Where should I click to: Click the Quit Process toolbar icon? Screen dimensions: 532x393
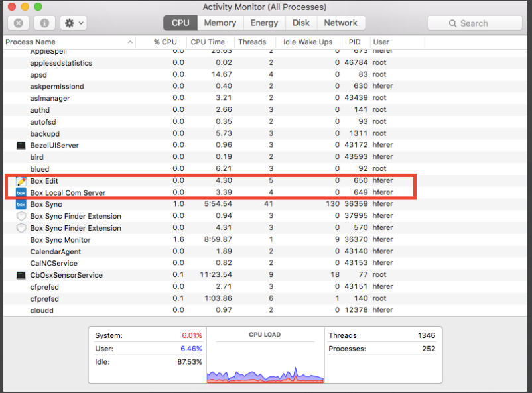pyautogui.click(x=19, y=23)
